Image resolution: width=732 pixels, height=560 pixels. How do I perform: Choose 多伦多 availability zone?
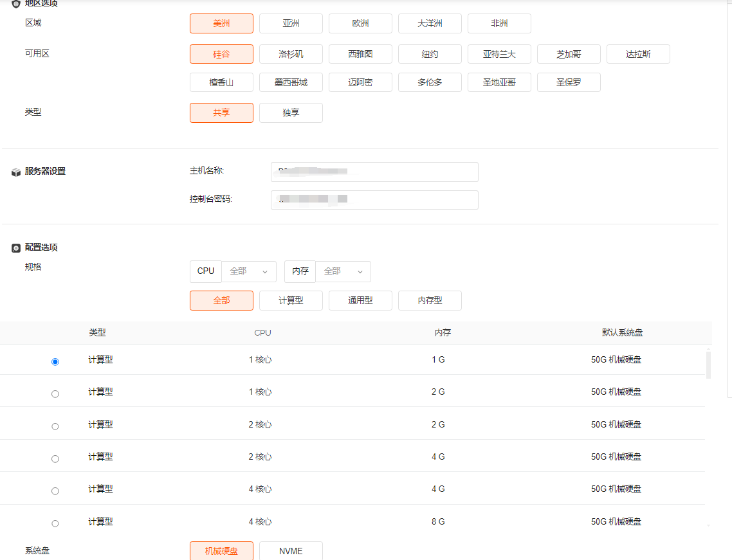pyautogui.click(x=430, y=82)
